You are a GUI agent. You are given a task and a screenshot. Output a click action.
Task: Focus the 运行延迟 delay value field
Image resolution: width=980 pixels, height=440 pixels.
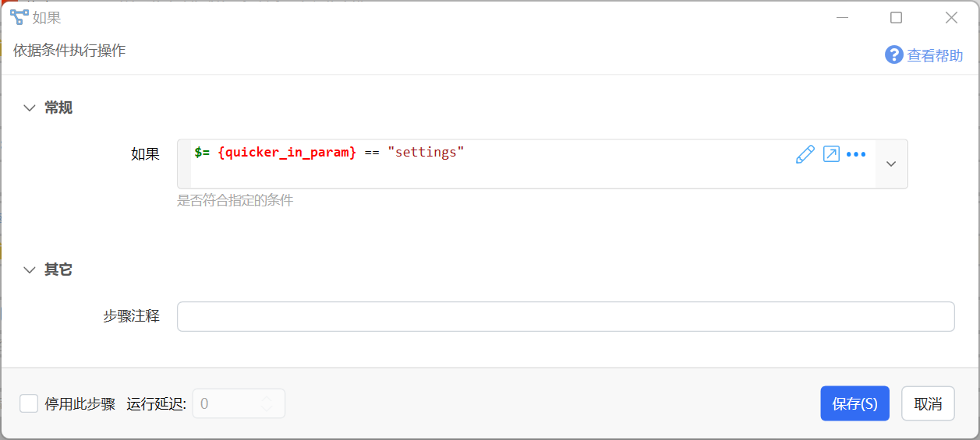pyautogui.click(x=226, y=403)
